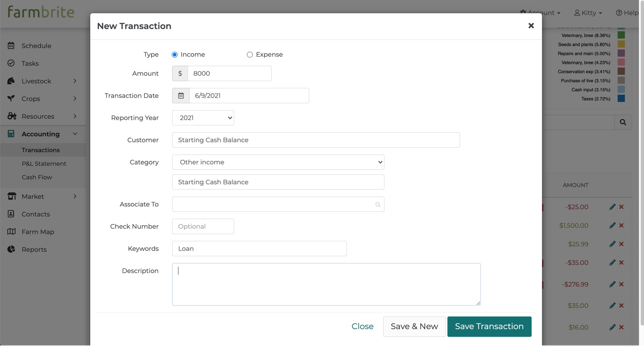Open the Cash Flow page
Screen dimensions: 644x346
37,177
